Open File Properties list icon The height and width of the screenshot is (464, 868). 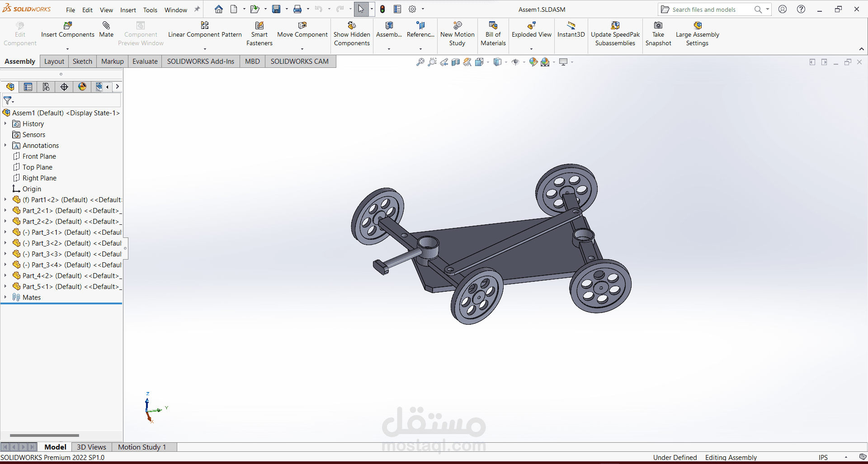coord(397,9)
